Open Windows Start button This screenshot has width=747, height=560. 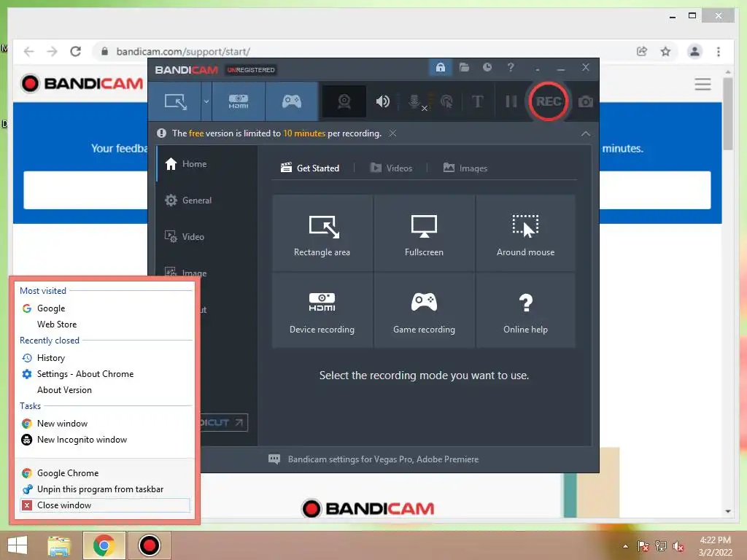(x=18, y=545)
